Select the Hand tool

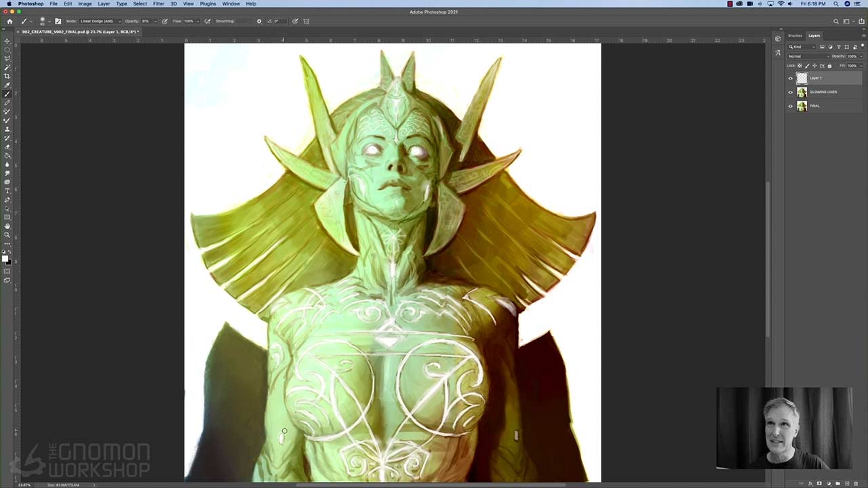pos(7,226)
